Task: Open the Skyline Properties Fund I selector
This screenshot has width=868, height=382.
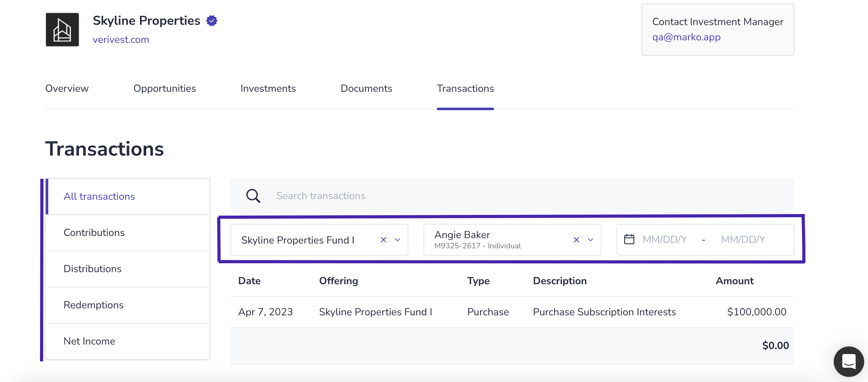Action: click(x=319, y=240)
